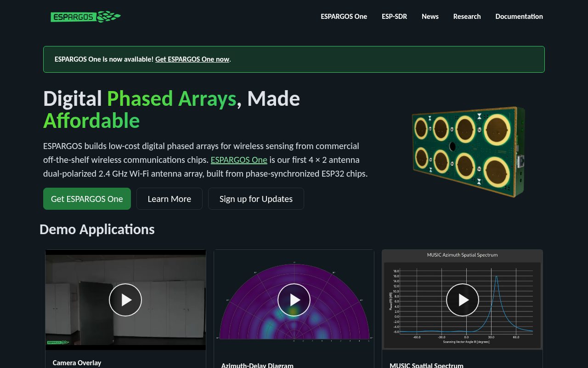Open the ESPARGOS One nav menu item
588x368 pixels.
(344, 17)
